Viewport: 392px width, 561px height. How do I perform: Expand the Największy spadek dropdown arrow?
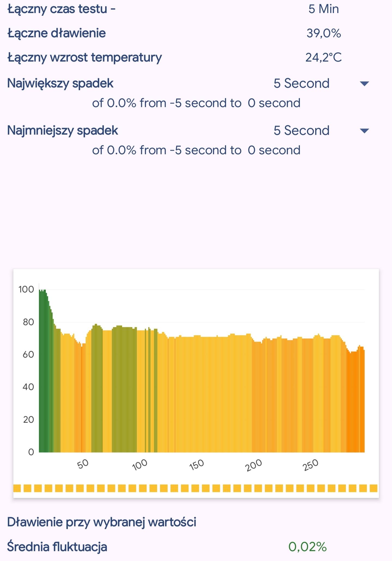pyautogui.click(x=364, y=84)
